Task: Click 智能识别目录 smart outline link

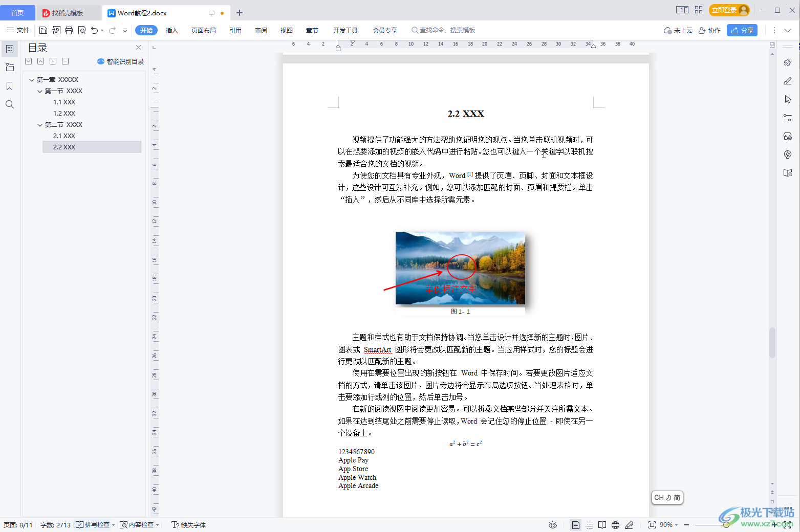Action: 121,61
